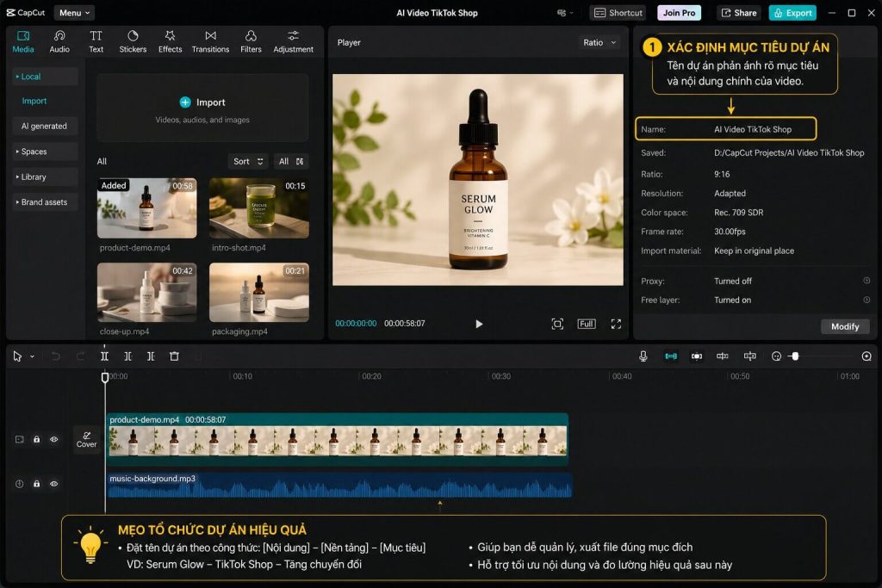Click the Full quality button in player
The height and width of the screenshot is (588, 882).
586,324
